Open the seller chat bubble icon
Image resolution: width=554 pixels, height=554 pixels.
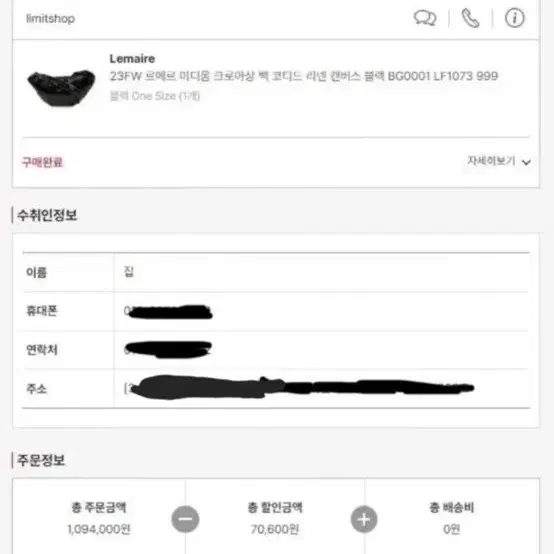pyautogui.click(x=425, y=18)
